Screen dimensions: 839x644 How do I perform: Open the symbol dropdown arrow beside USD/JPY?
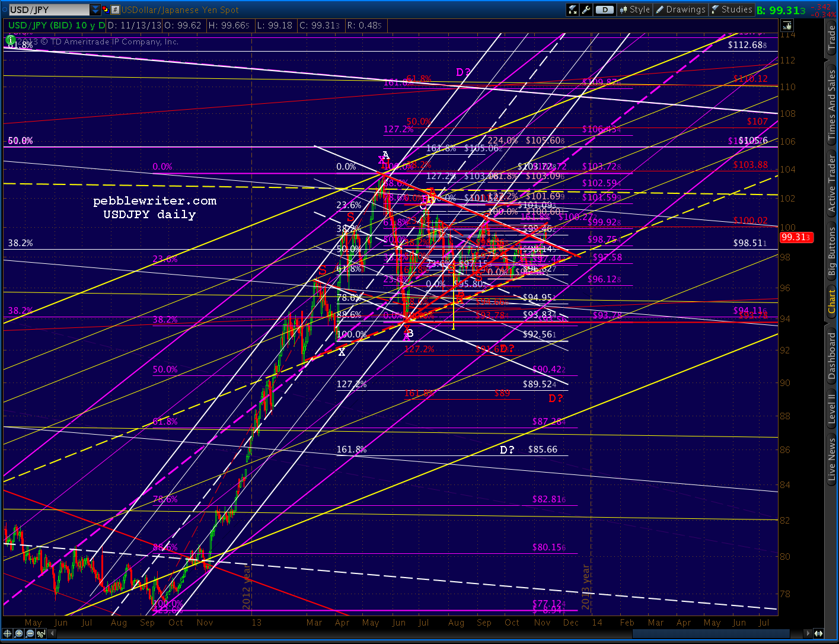click(95, 9)
